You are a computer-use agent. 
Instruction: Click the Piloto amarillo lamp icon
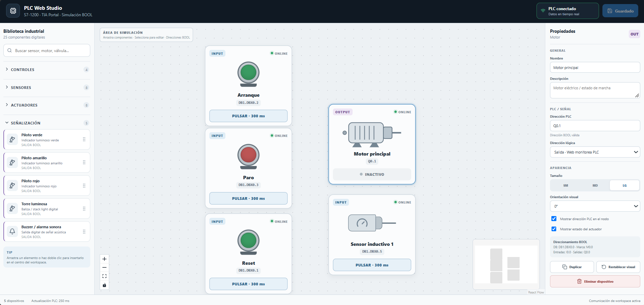point(12,162)
